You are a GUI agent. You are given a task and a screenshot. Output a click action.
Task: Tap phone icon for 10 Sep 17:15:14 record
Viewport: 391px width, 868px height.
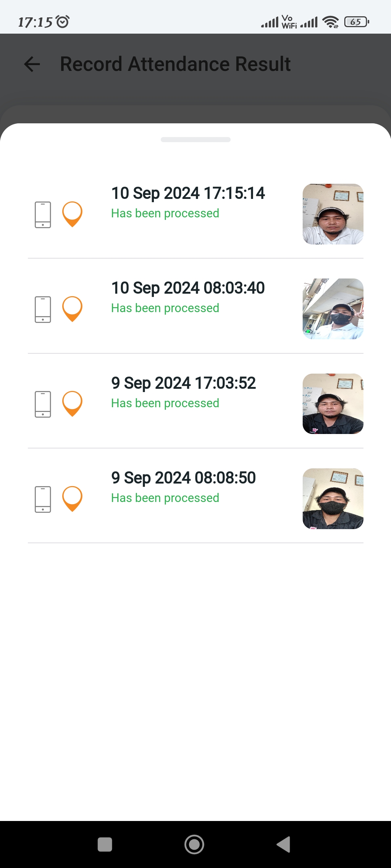click(x=43, y=214)
